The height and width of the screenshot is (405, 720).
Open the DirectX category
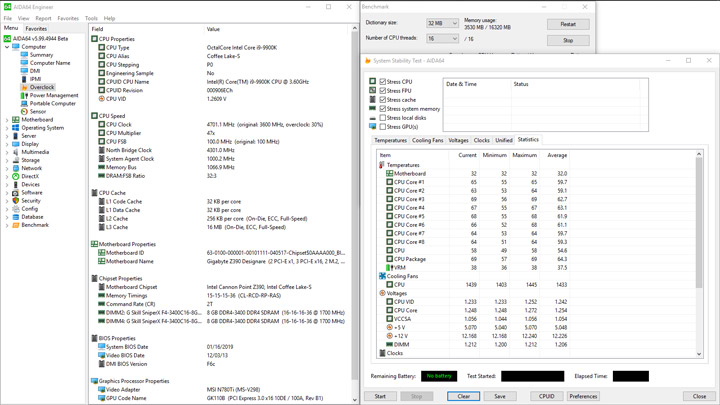tap(30, 177)
